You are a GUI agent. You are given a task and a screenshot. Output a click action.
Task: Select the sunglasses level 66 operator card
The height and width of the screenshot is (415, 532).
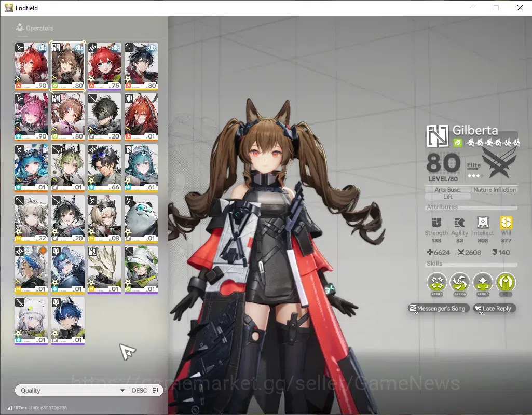click(x=104, y=168)
